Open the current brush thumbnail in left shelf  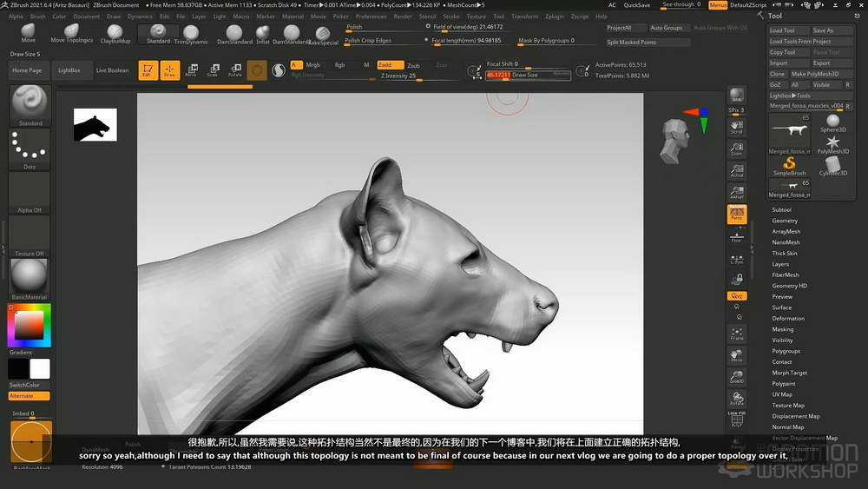[x=30, y=105]
